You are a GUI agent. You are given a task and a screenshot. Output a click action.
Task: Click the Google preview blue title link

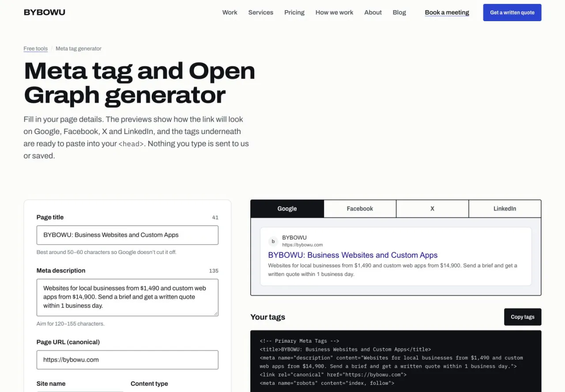(353, 255)
